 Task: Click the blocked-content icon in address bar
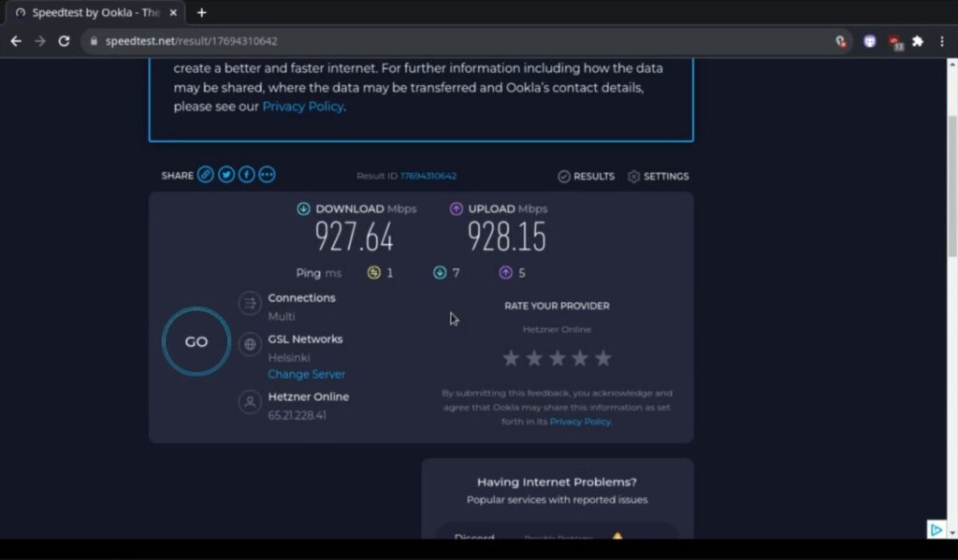(841, 41)
